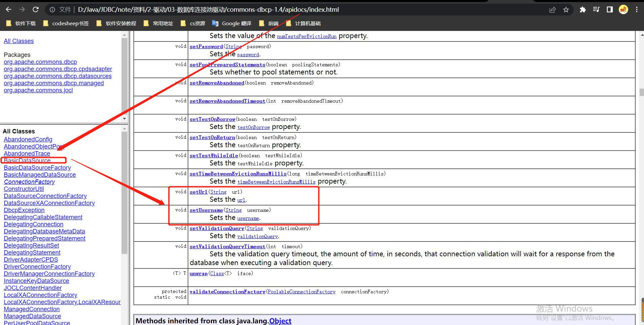644x325 pixels.
Task: Open package org.apache.commons.dbcp.datasources
Action: coord(58,76)
